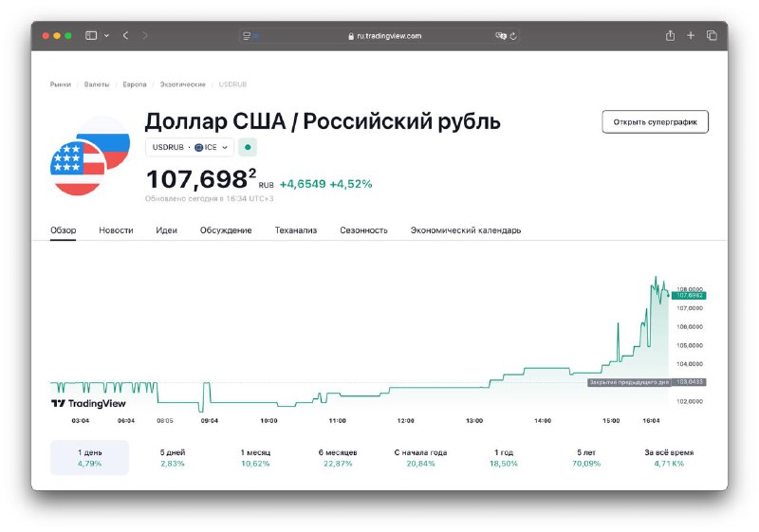Click the +4,52% percent change
Image resolution: width=759 pixels, height=532 pixels.
click(x=351, y=184)
